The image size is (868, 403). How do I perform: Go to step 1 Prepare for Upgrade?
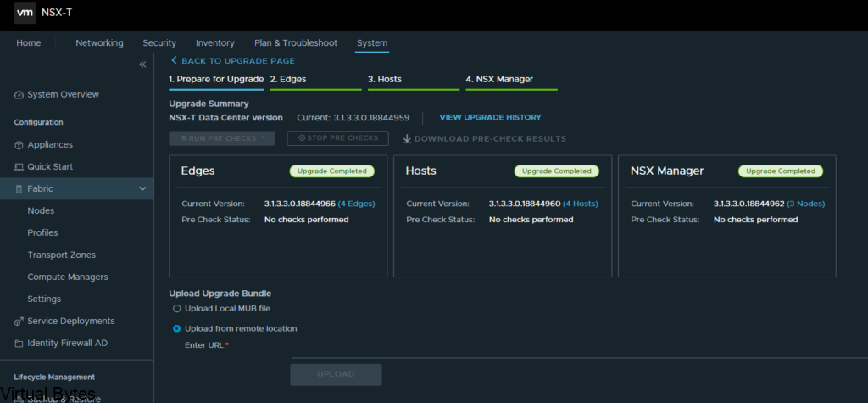click(216, 79)
